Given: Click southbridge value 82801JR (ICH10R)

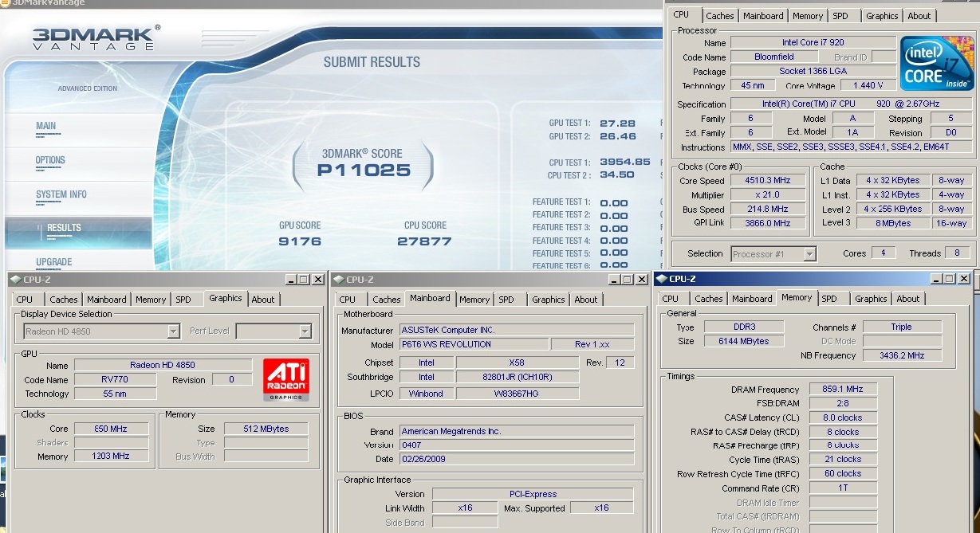Looking at the screenshot, I should tap(518, 377).
